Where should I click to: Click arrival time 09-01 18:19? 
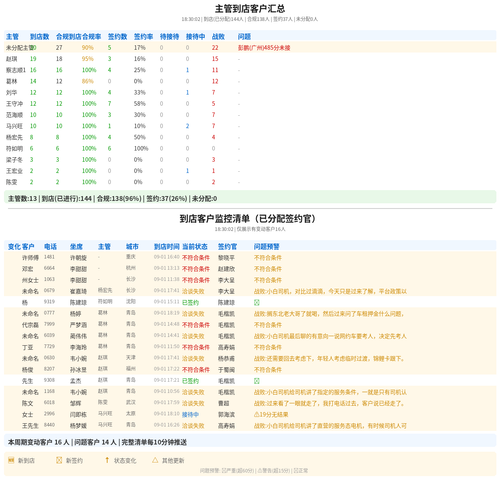(167, 313)
